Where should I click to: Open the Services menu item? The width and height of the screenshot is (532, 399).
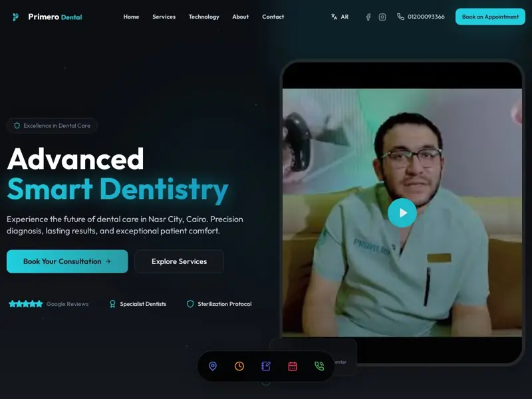coord(164,17)
